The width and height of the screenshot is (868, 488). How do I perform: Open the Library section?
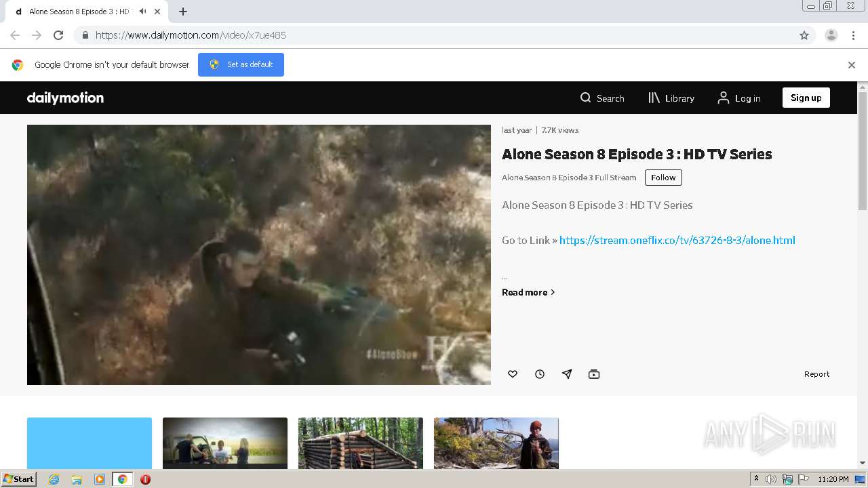coord(671,98)
